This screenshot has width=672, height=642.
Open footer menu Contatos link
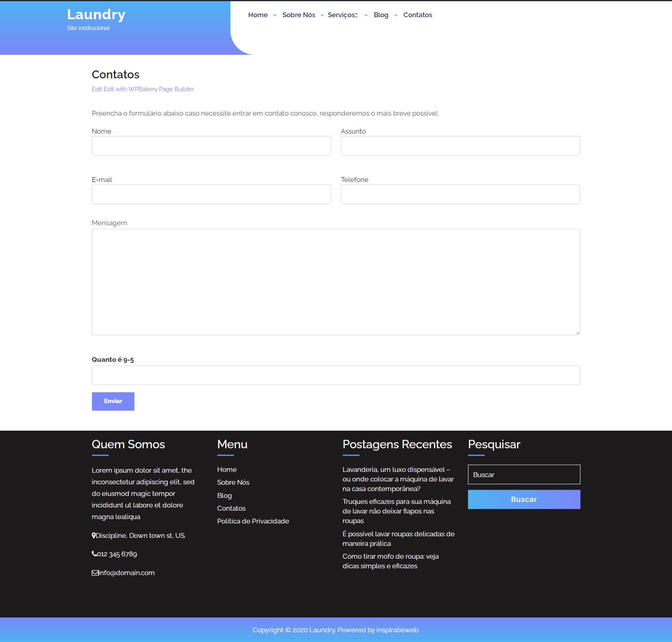(231, 508)
